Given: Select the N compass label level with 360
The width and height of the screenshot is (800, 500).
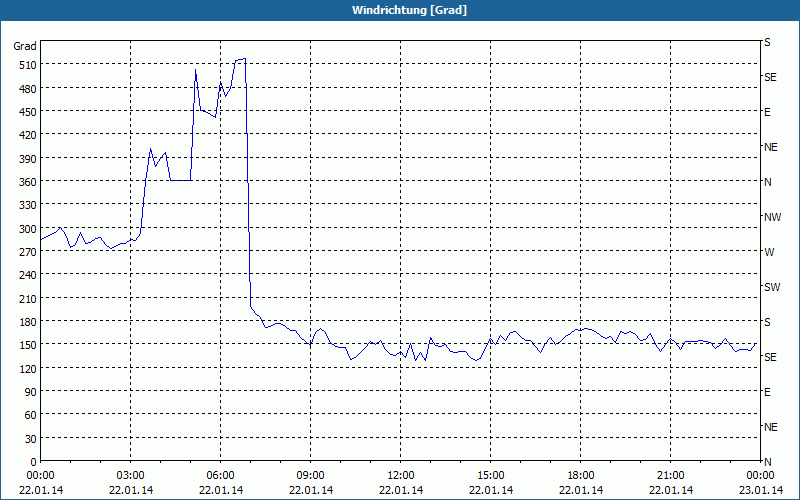Looking at the screenshot, I should click(x=767, y=182).
